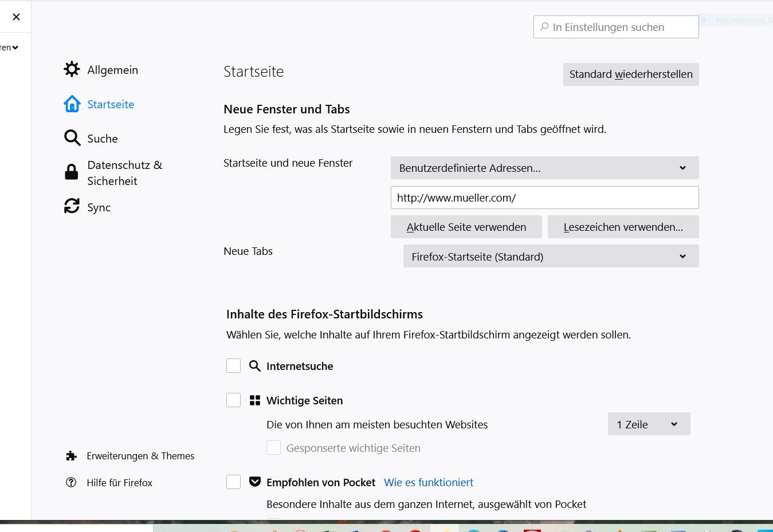Click the Erweiterungen puzzle piece icon
This screenshot has width=773, height=532.
[71, 456]
